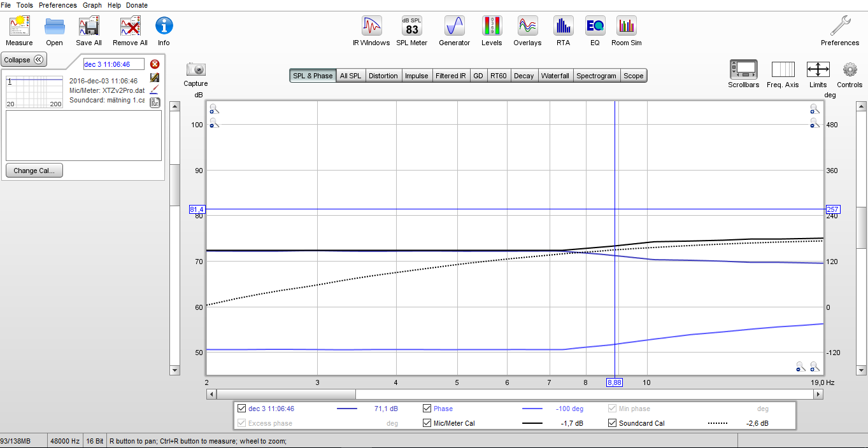Screen dimensions: 868x448
Task: Zoom out left dB axis magnifier
Action: pos(214,123)
